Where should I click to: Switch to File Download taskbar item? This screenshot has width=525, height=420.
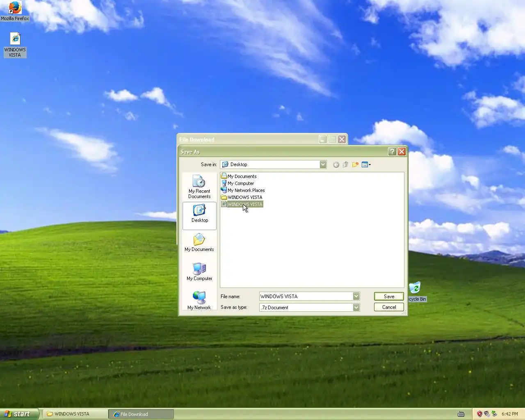[x=141, y=414]
